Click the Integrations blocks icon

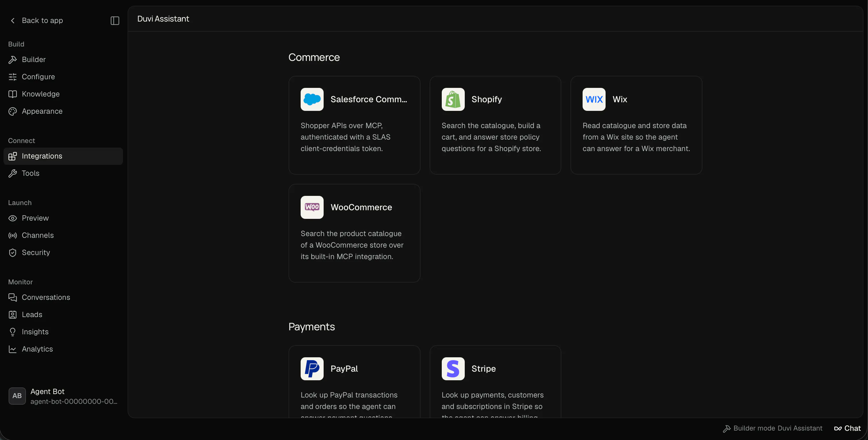point(12,156)
